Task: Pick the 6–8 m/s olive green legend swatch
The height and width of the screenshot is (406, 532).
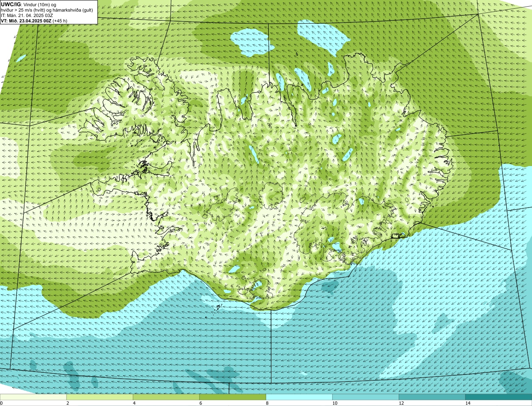Action: pos(233,397)
